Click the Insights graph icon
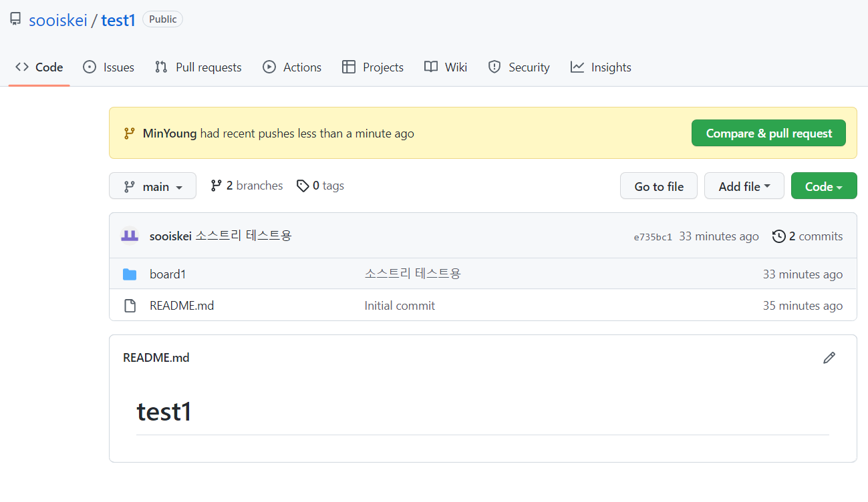Screen dimensions: 868x502 tap(577, 67)
